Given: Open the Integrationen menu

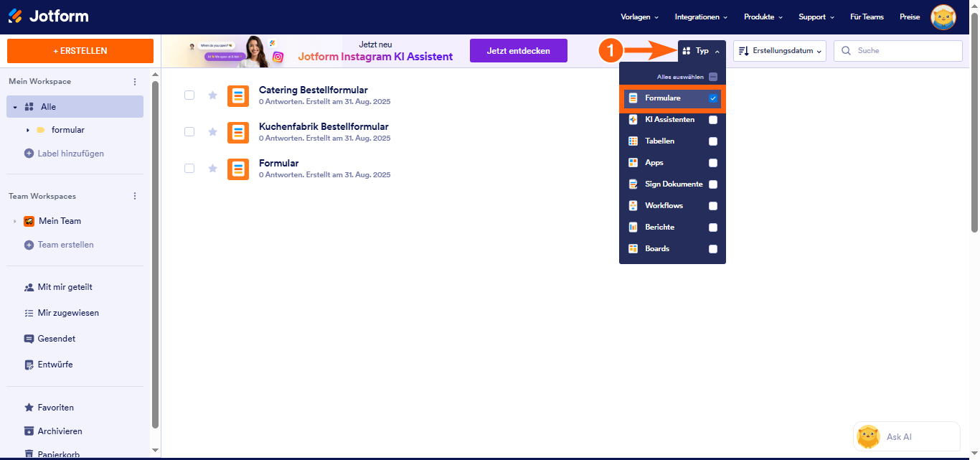Looking at the screenshot, I should tap(701, 17).
